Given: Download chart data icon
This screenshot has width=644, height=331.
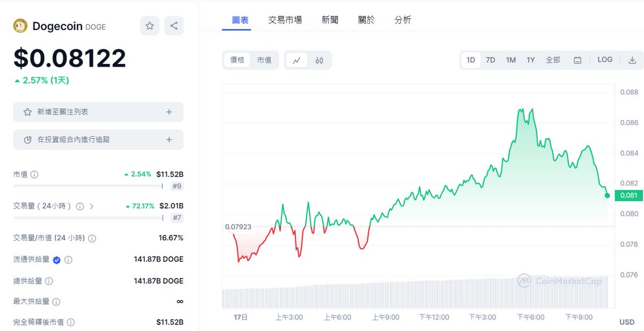Looking at the screenshot, I should (632, 60).
